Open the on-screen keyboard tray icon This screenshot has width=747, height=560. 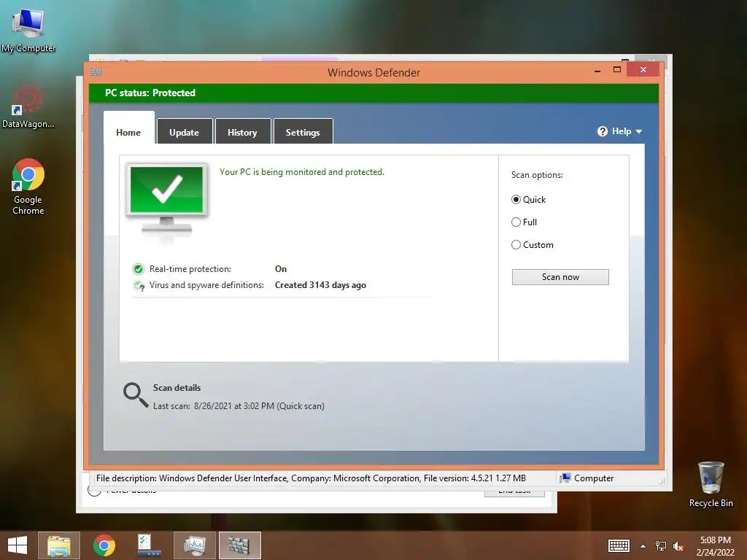tap(619, 545)
